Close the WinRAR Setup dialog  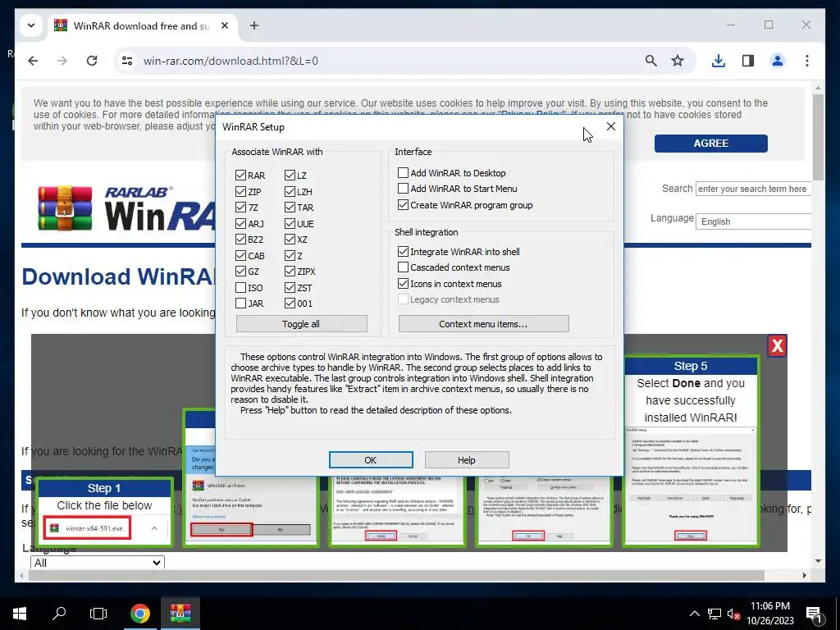(610, 126)
